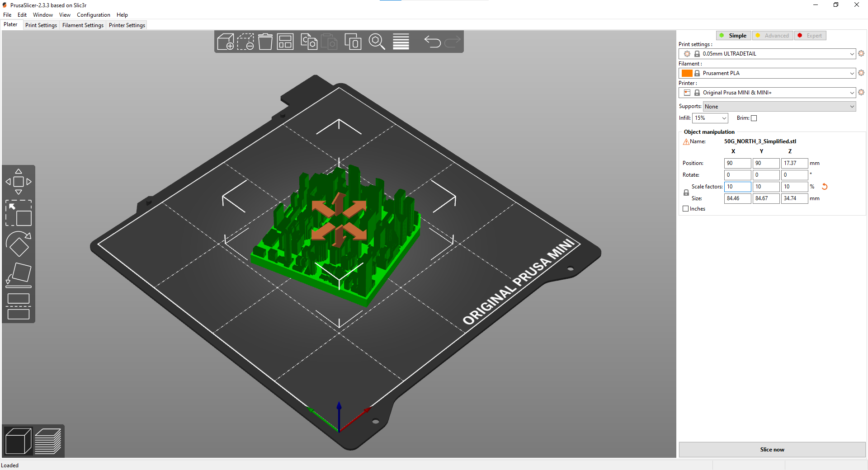Switch to the Print Settings tab

41,25
